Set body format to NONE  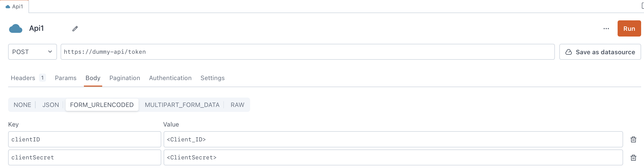click(22, 105)
